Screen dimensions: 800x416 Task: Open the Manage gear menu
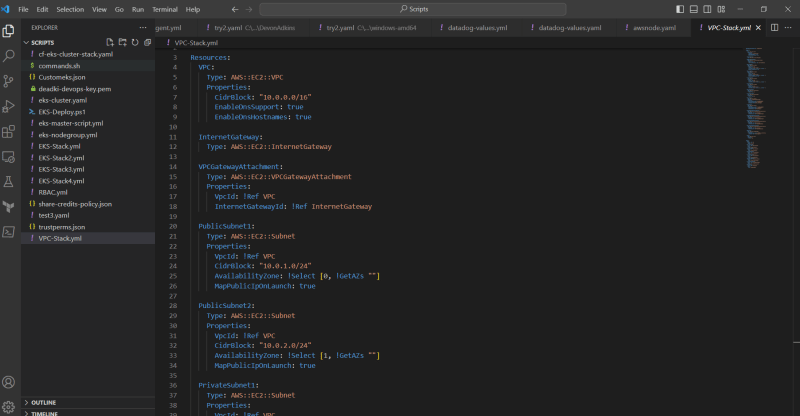pos(9,407)
